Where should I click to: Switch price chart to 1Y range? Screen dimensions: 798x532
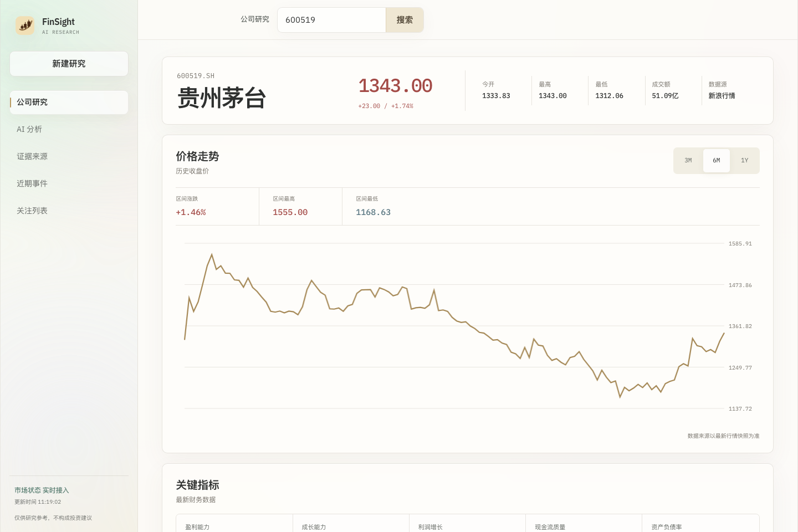tap(745, 161)
